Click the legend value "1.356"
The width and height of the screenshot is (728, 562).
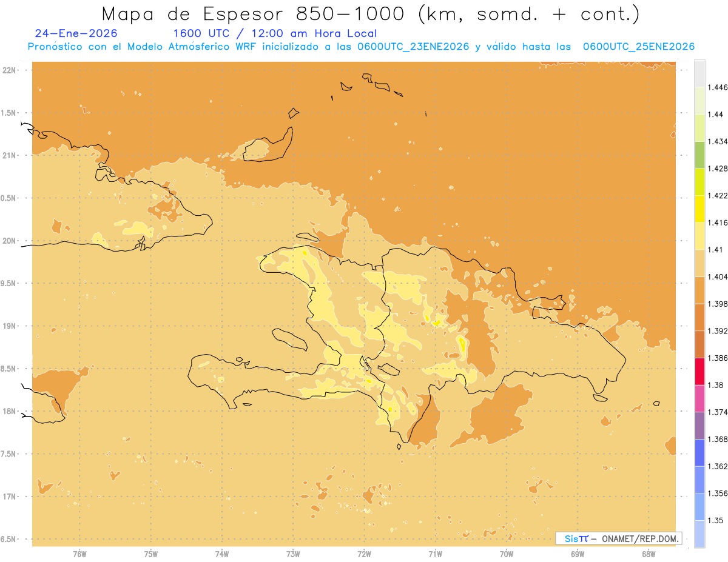coord(717,493)
